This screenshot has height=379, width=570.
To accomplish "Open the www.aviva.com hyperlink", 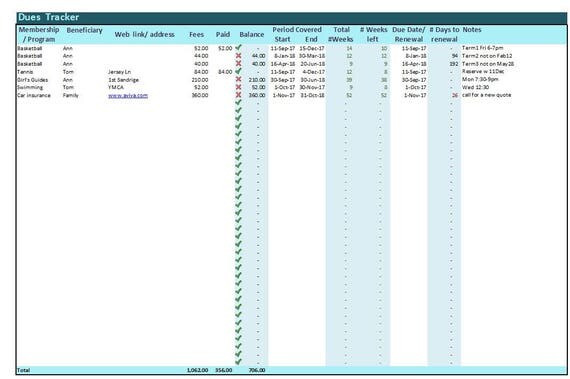I will coord(128,96).
